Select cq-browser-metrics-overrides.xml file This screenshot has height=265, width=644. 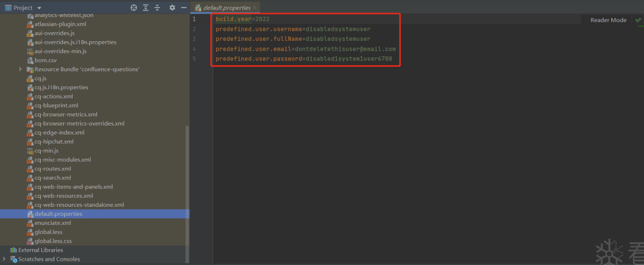click(79, 123)
